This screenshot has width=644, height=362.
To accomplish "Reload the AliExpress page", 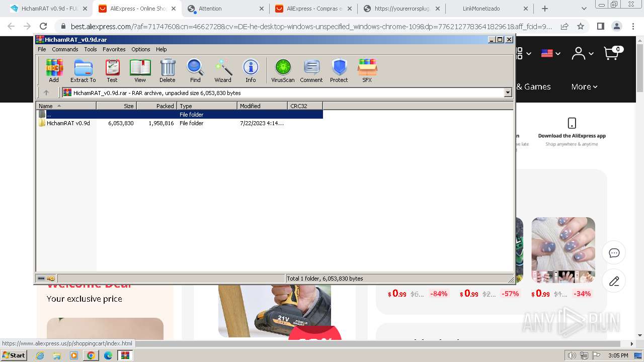I will pyautogui.click(x=43, y=26).
